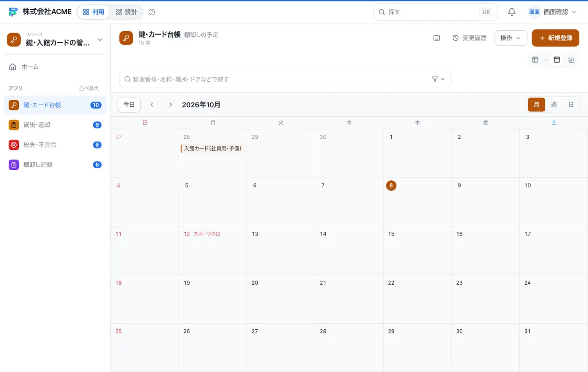The height and width of the screenshot is (372, 588).
Task: Click the ACME company logo icon
Action: (13, 12)
